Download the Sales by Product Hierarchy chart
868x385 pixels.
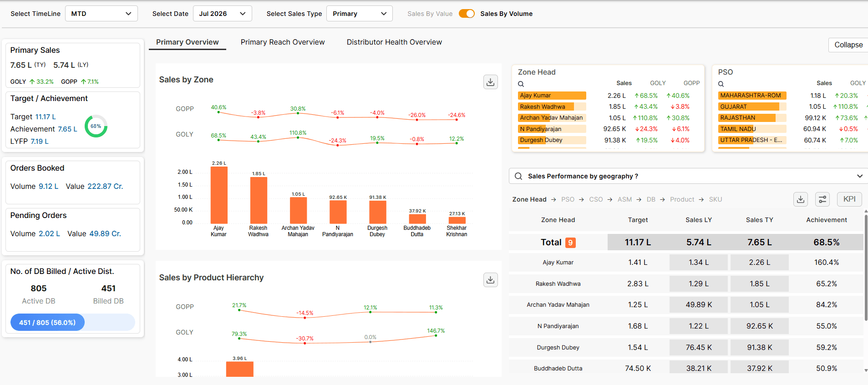pyautogui.click(x=490, y=280)
